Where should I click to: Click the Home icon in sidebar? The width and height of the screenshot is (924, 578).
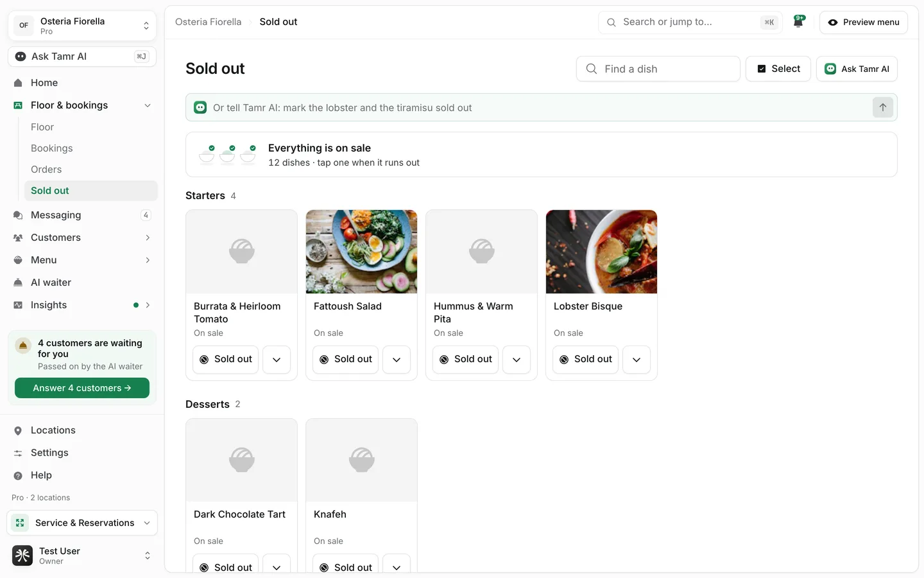pos(18,83)
